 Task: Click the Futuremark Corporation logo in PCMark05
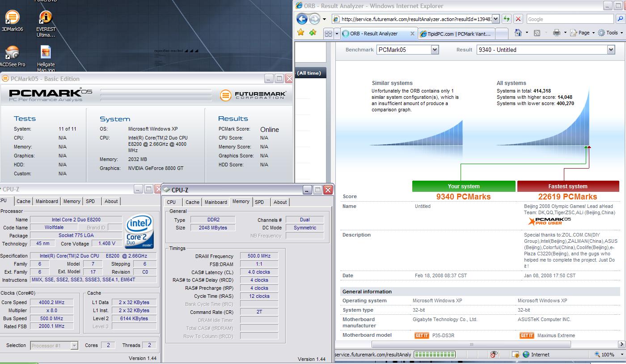coord(253,95)
